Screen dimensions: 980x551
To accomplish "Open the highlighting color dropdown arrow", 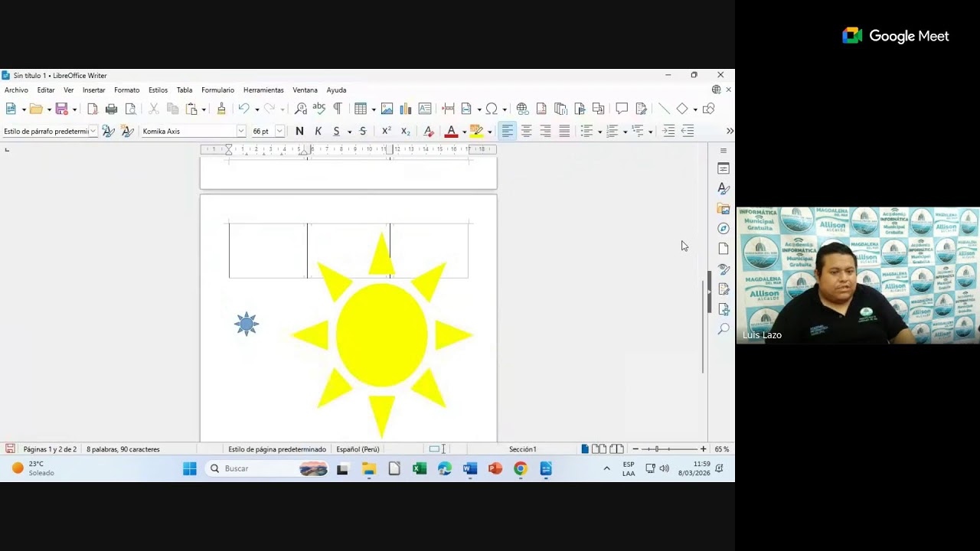I will click(x=489, y=132).
